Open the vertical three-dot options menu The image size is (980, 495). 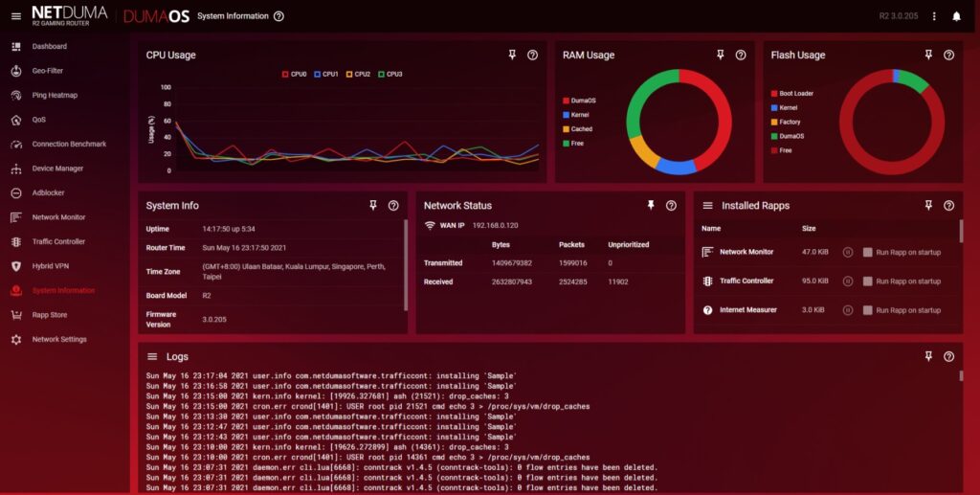point(934,16)
